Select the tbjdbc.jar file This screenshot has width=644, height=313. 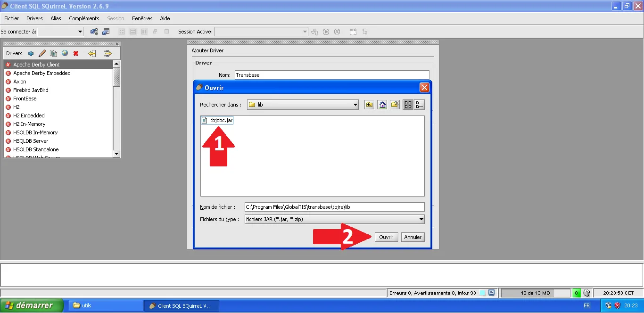click(x=221, y=120)
